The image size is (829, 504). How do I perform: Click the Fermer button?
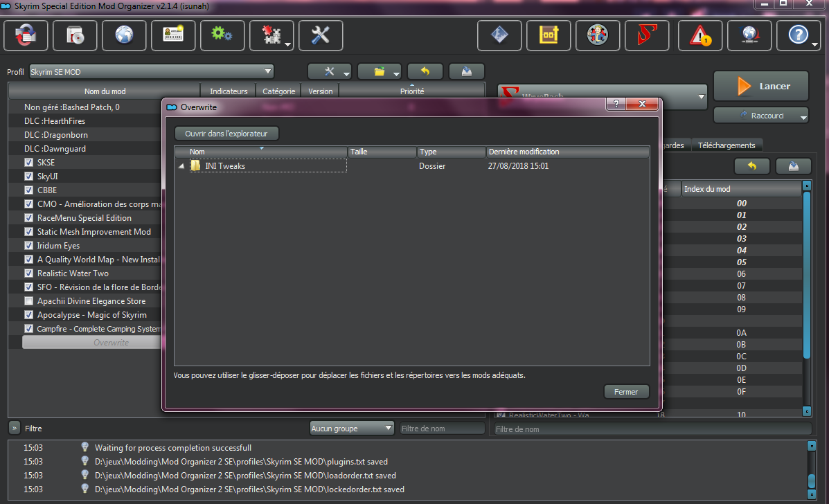pos(626,391)
